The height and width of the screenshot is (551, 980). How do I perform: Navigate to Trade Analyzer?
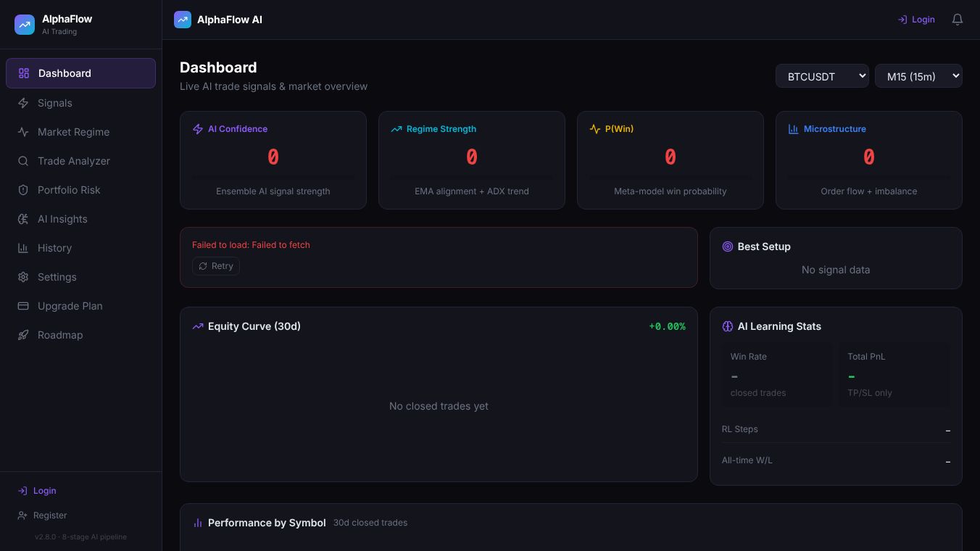click(x=74, y=160)
